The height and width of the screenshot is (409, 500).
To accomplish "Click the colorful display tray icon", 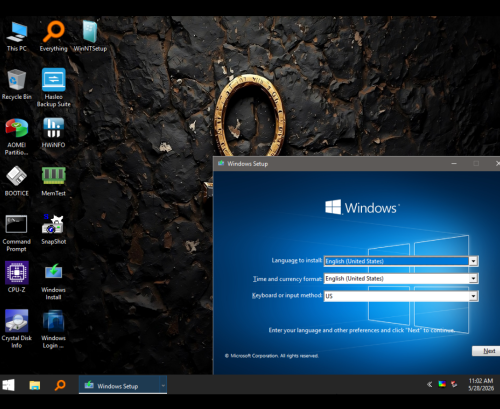I will click(x=442, y=384).
